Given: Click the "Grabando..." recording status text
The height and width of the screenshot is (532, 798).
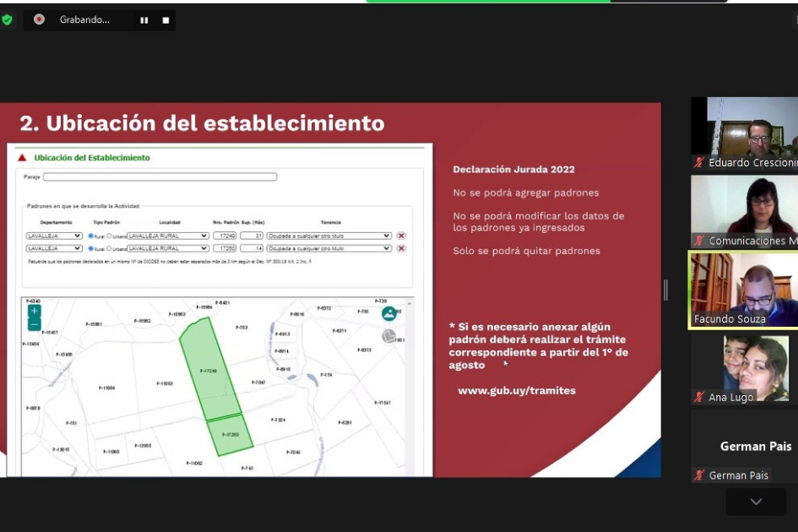Looking at the screenshot, I should (84, 20).
